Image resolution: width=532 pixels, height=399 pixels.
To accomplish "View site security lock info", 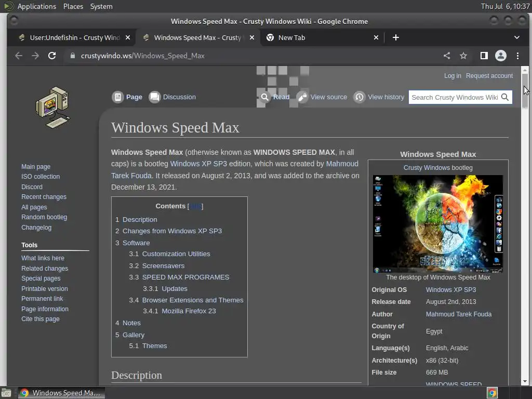I will tap(72, 56).
